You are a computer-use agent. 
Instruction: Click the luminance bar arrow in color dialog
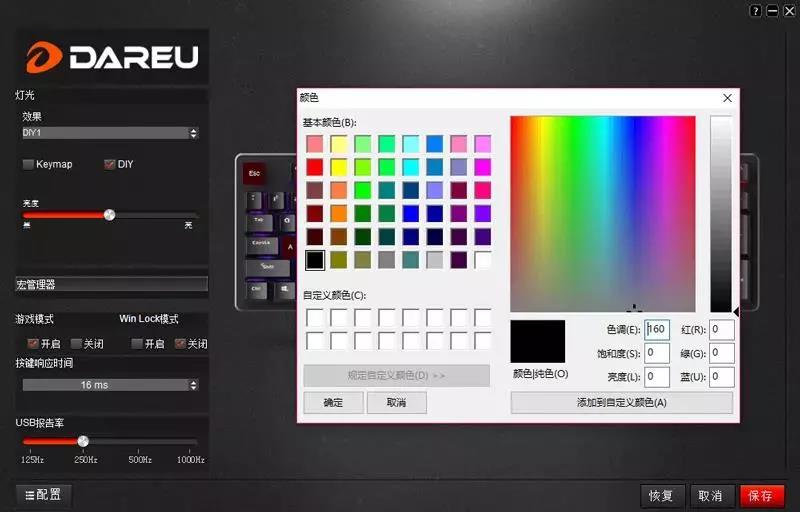[x=736, y=312]
